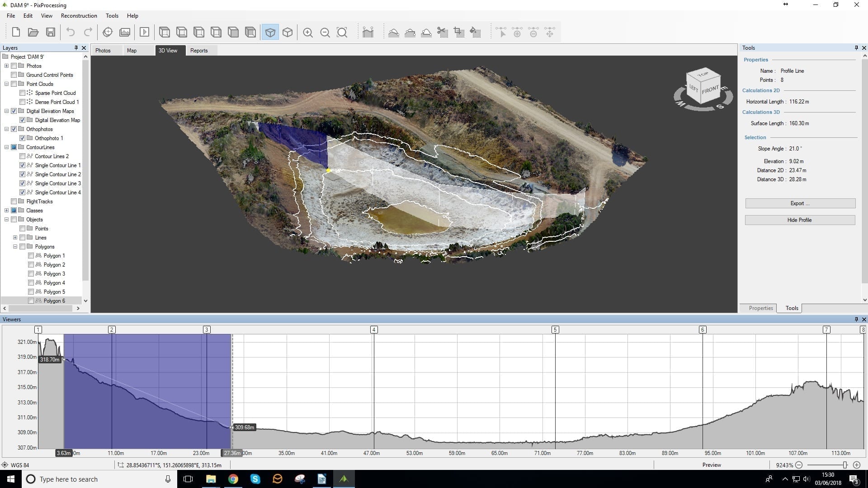Click the Zoom In magnifier icon

[308, 33]
